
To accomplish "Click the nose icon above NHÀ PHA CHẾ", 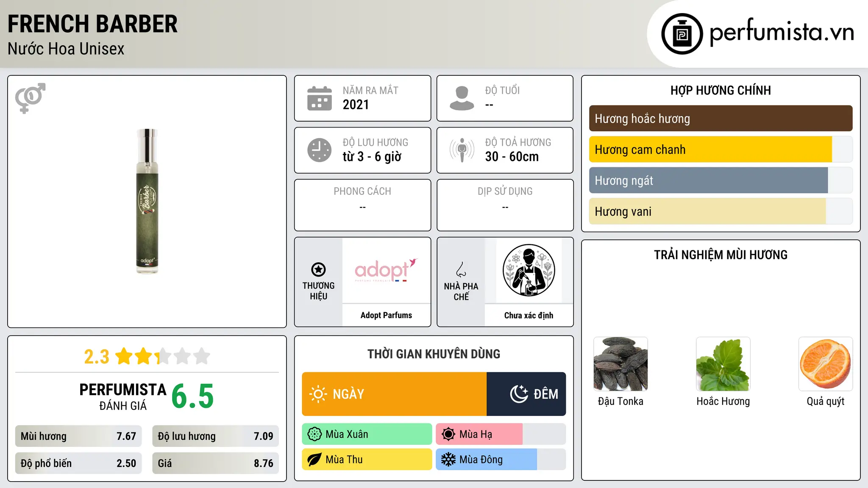I will click(461, 269).
